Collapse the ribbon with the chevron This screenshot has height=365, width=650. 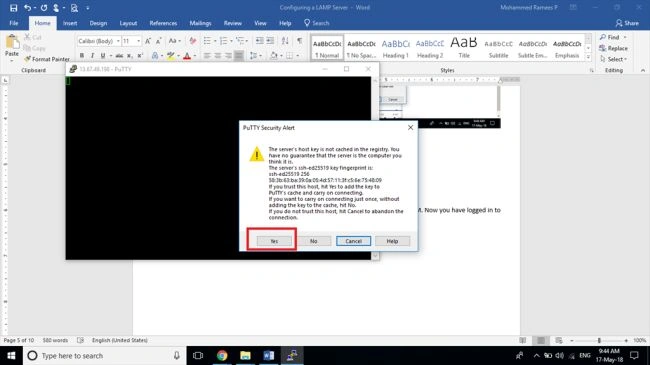click(643, 71)
